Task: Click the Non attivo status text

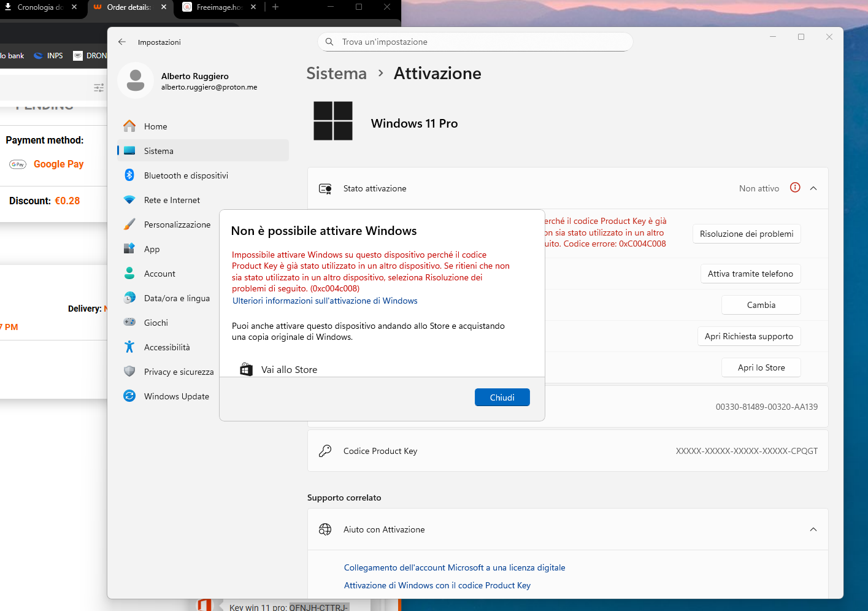Action: (x=759, y=188)
